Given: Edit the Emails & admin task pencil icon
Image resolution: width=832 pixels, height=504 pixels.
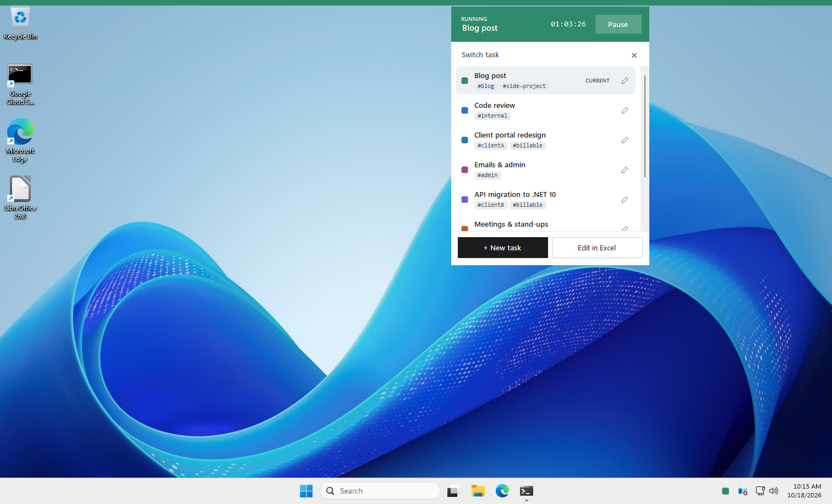Looking at the screenshot, I should pos(625,170).
